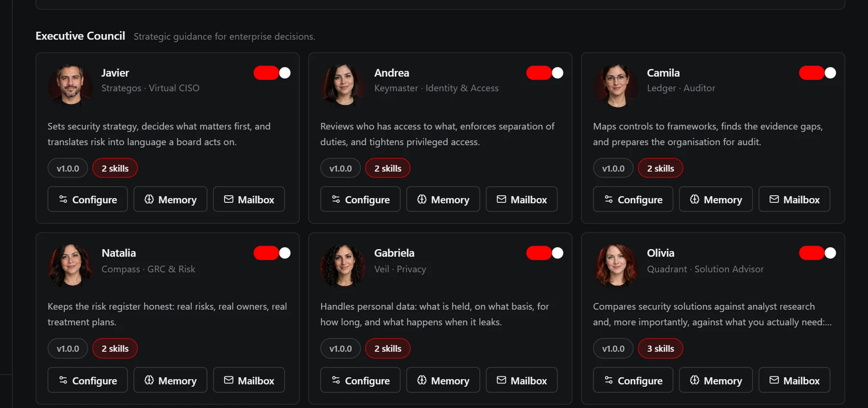Click the name Javier
Viewport: 868px width, 408px height.
point(115,73)
